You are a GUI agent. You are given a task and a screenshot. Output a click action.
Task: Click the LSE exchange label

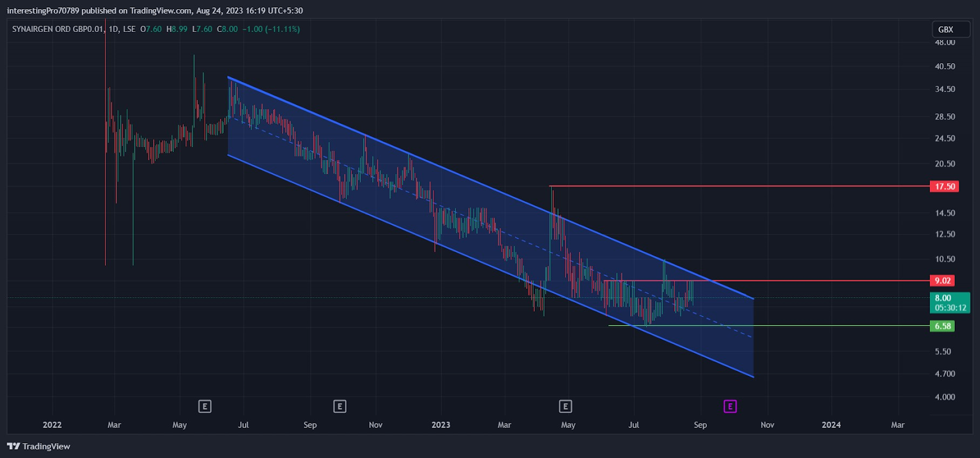coord(129,29)
